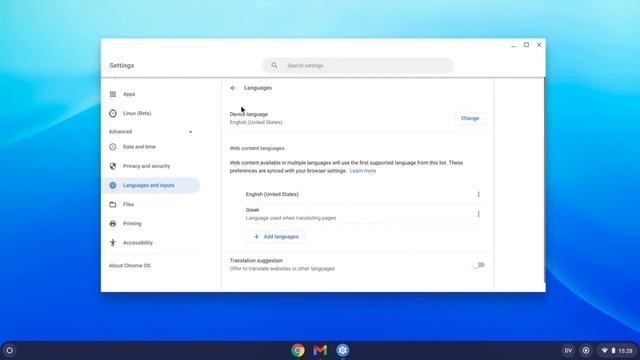Click the Device language label
This screenshot has height=360, width=640.
(x=249, y=114)
